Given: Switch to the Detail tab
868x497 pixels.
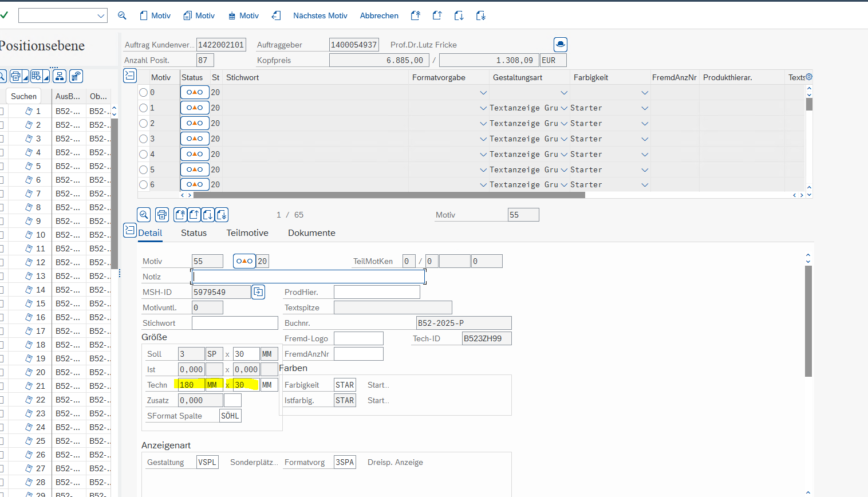Looking at the screenshot, I should (150, 233).
